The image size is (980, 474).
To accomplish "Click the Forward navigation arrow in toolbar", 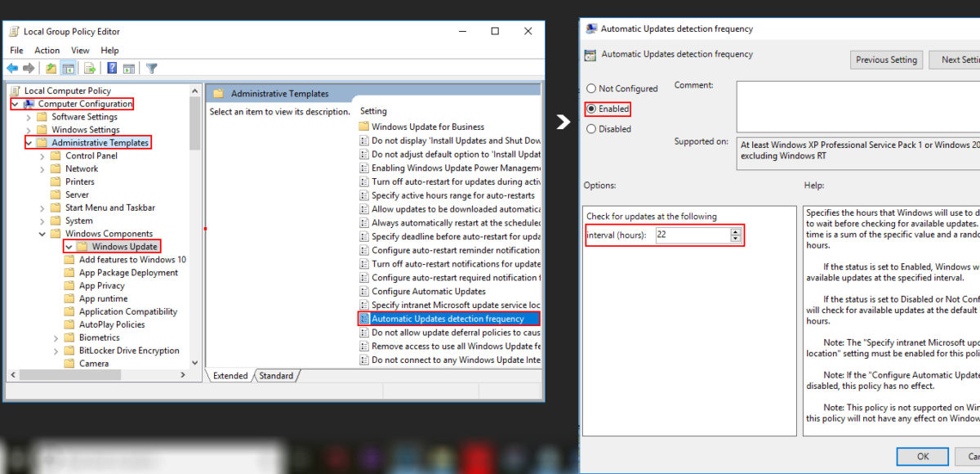I will [x=28, y=68].
